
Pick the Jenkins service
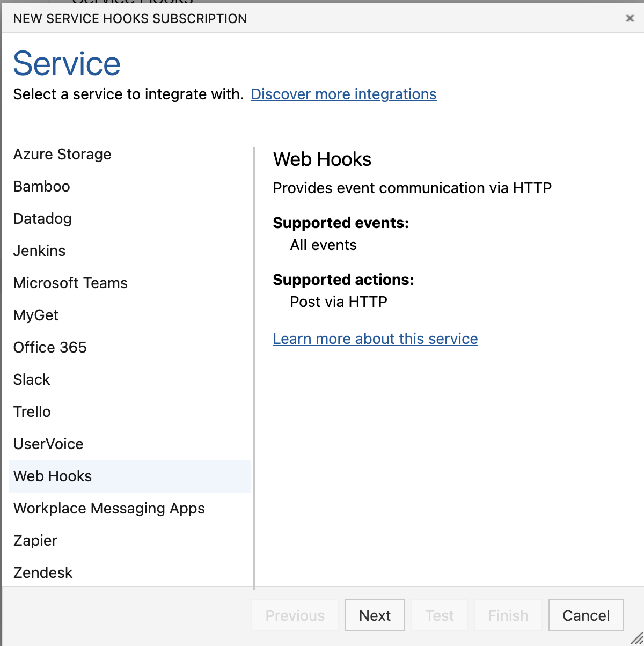[130, 251]
